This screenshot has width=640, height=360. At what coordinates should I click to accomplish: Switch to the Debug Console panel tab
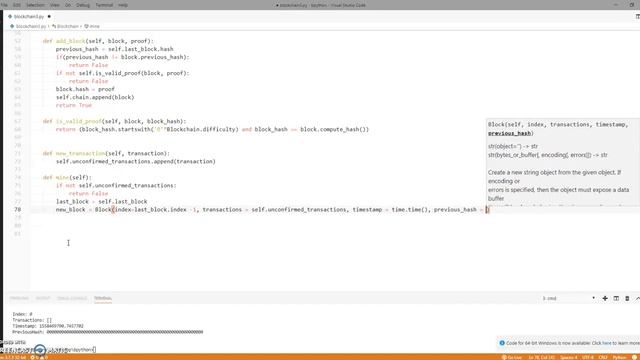click(x=72, y=298)
